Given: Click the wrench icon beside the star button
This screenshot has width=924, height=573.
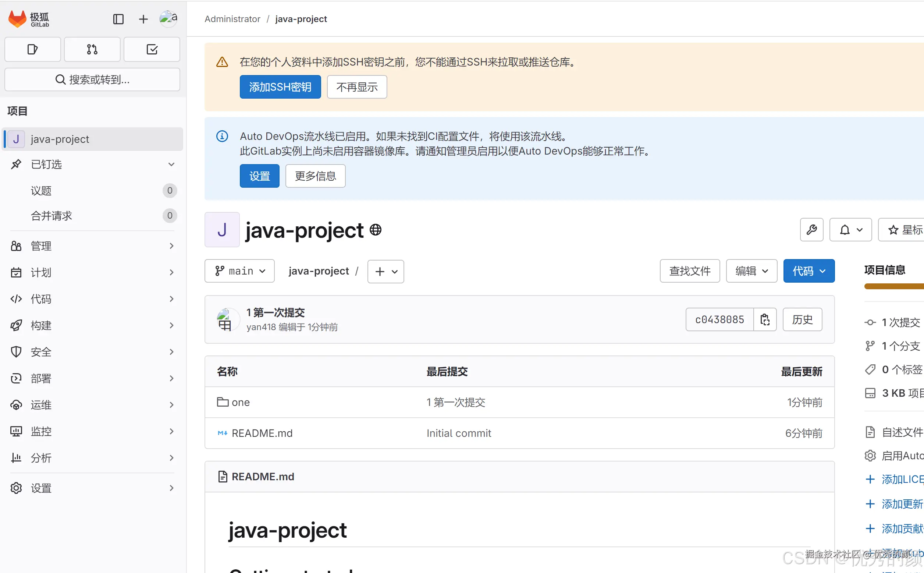Looking at the screenshot, I should (x=811, y=230).
